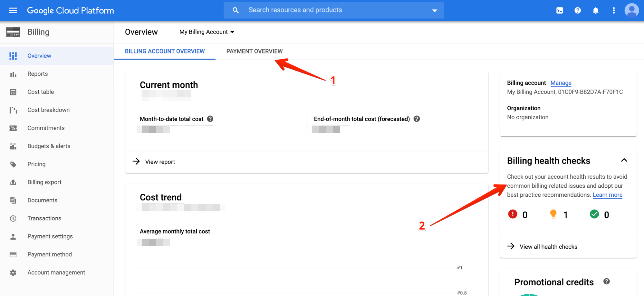Image resolution: width=644 pixels, height=296 pixels.
Task: Click the Pricing tag icon
Action: [x=13, y=164]
